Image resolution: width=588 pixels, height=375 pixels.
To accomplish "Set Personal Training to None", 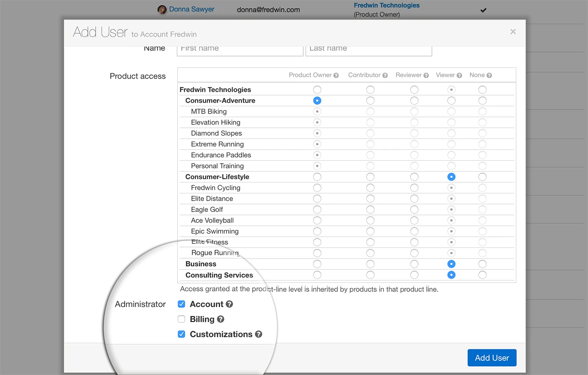I will [483, 166].
